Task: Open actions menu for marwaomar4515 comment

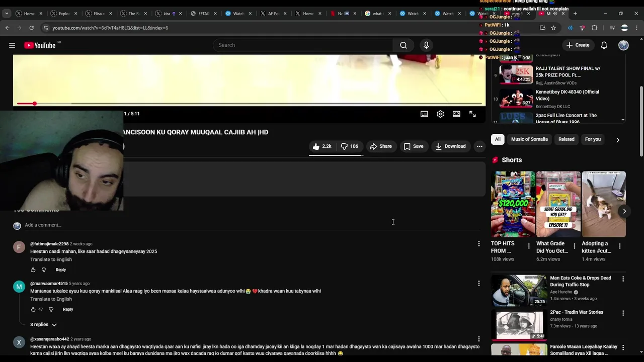Action: coord(479,284)
